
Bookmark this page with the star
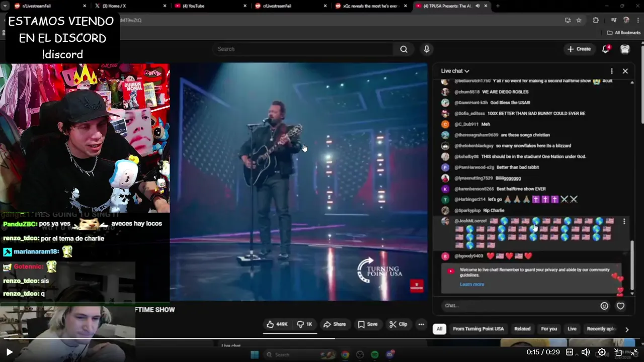[x=579, y=20]
